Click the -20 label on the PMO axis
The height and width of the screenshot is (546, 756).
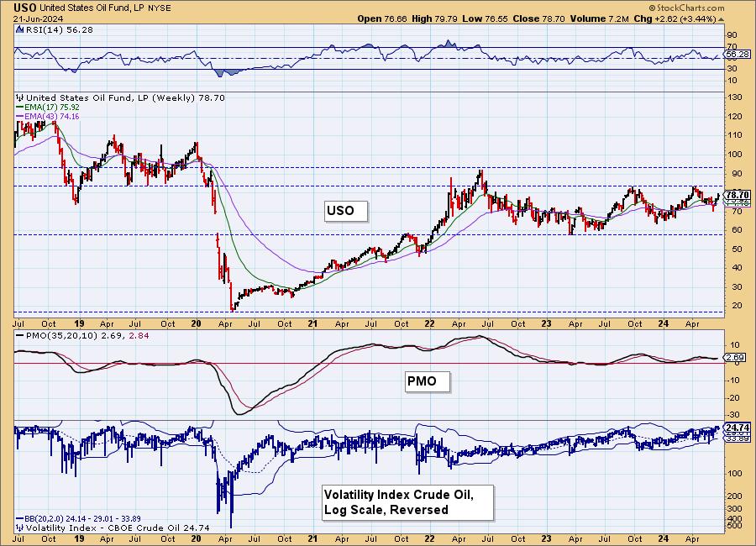click(x=732, y=397)
